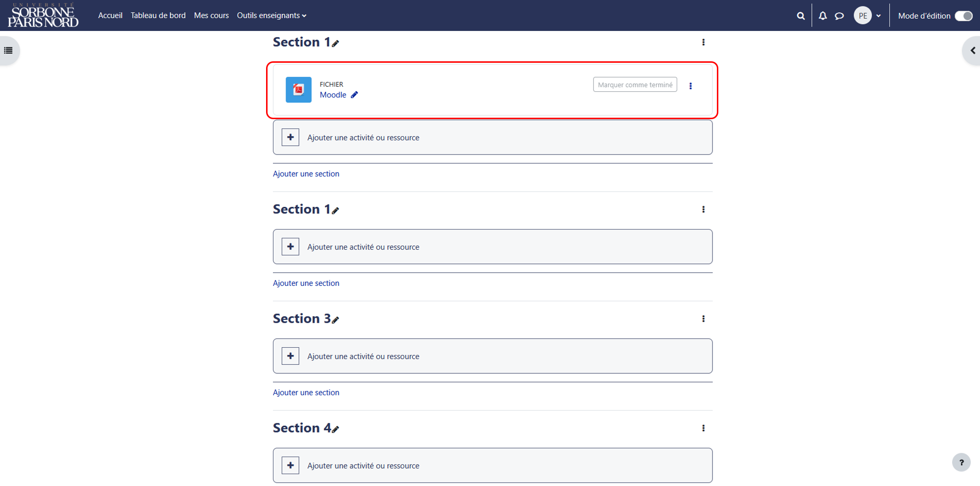Open the PE user menu dropdown
980x486 pixels.
pos(867,16)
